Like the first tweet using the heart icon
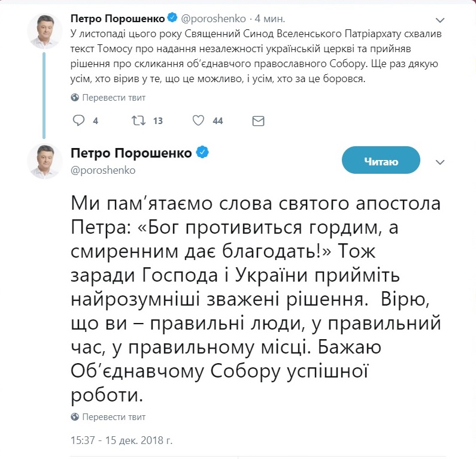Screen dimensions: 476x459 coord(199,120)
